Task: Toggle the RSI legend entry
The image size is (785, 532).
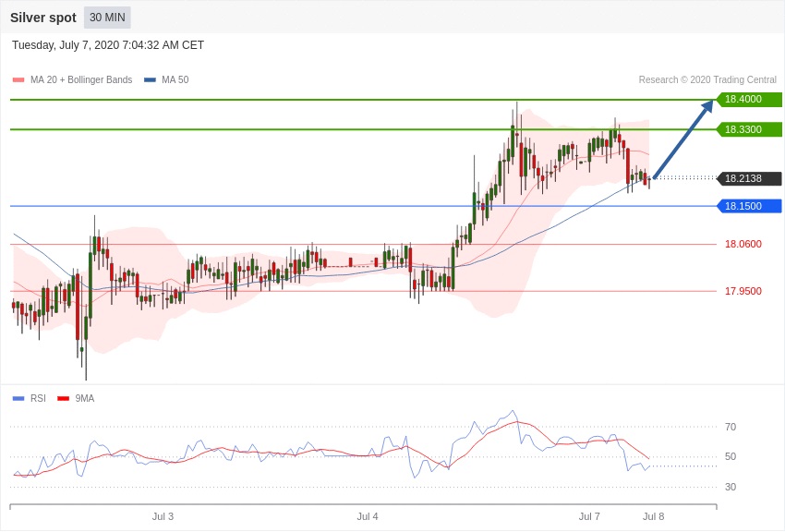Action: click(x=38, y=399)
